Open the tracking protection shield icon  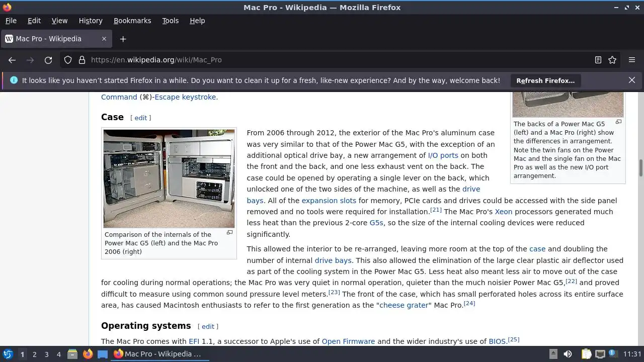click(x=68, y=60)
